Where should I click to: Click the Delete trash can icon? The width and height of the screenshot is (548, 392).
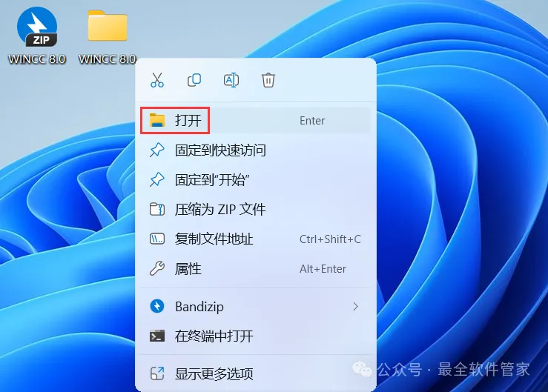click(x=268, y=80)
